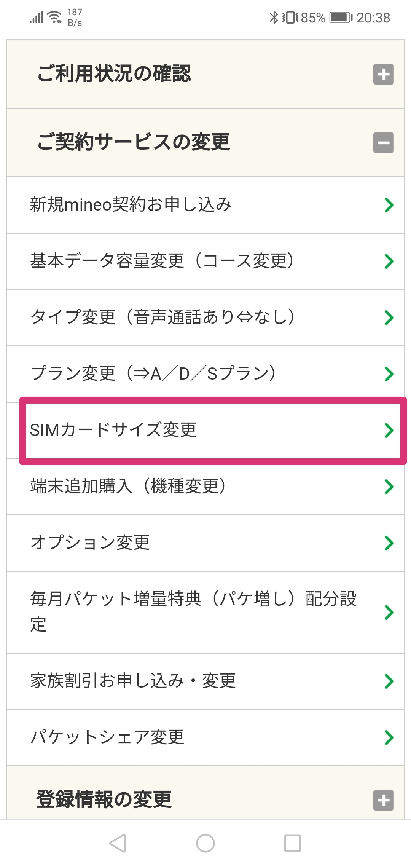The height and width of the screenshot is (868, 411).
Task: Tap the Android back navigation button
Action: point(118,843)
